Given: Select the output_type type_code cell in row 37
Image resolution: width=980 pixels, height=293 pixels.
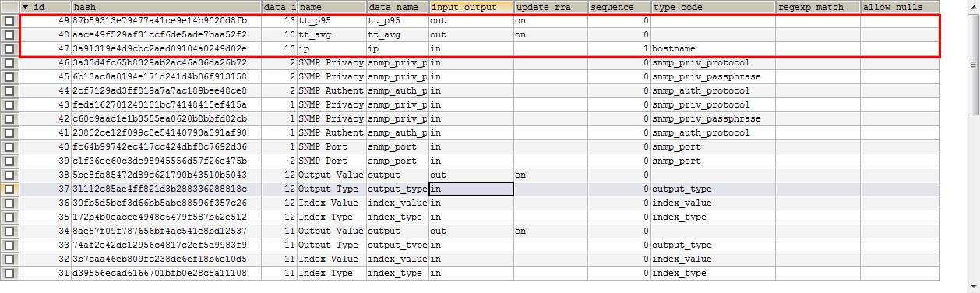Looking at the screenshot, I should click(x=713, y=189).
